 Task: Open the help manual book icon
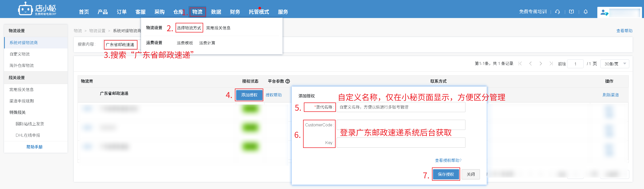(x=571, y=12)
